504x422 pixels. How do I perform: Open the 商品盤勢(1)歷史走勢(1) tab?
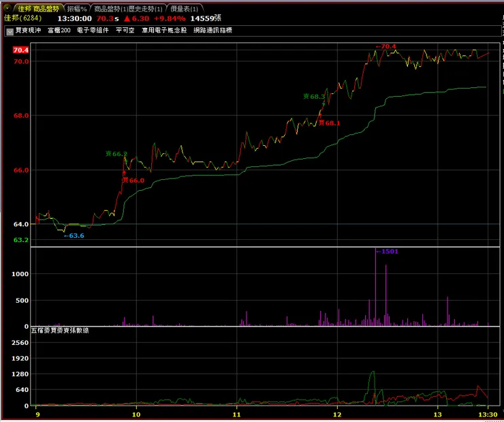128,9
